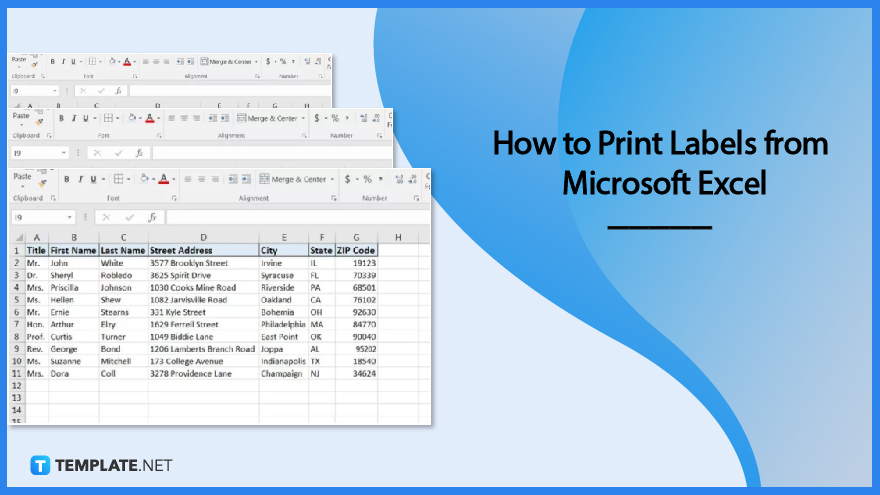
Task: Click the 'ZIP Code' header cell
Action: pyautogui.click(x=356, y=250)
